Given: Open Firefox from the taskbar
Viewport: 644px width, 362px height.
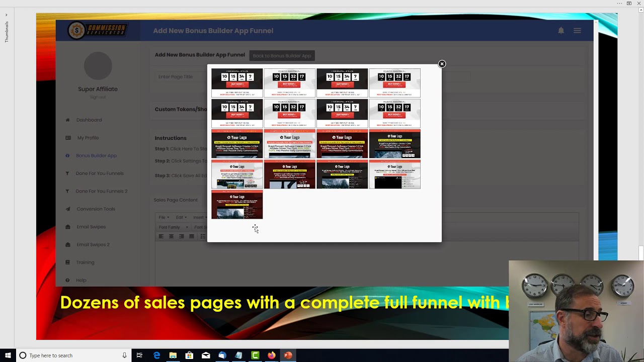Looking at the screenshot, I should point(271,355).
